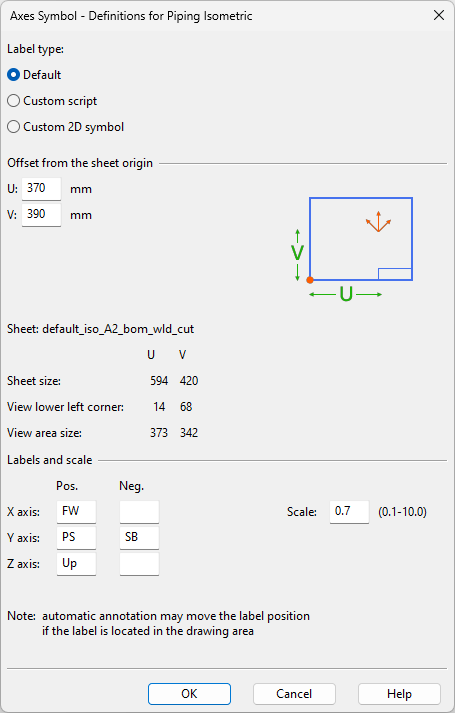Viewport: 455px width, 713px height.
Task: Click the green V arrow indicator
Action: click(x=297, y=255)
